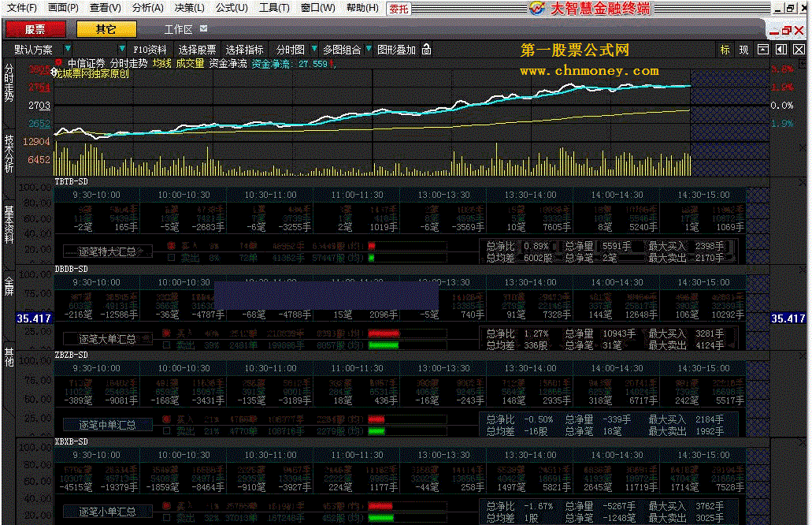Viewport: 812px width, 525px height.
Task: Click the 逐笔特大汇总 label button
Action: click(x=107, y=251)
